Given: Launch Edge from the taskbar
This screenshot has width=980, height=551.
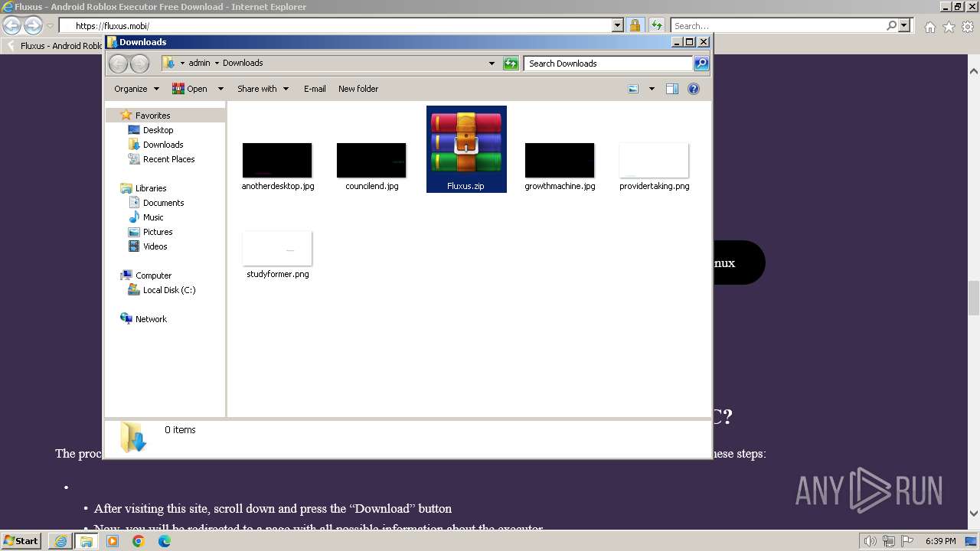Looking at the screenshot, I should [165, 541].
